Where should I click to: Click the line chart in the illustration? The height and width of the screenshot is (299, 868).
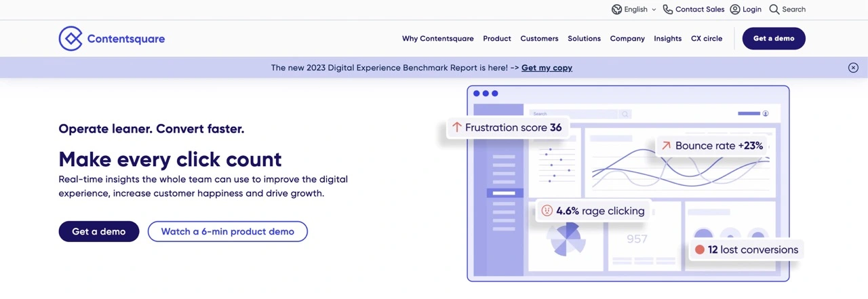(681, 170)
